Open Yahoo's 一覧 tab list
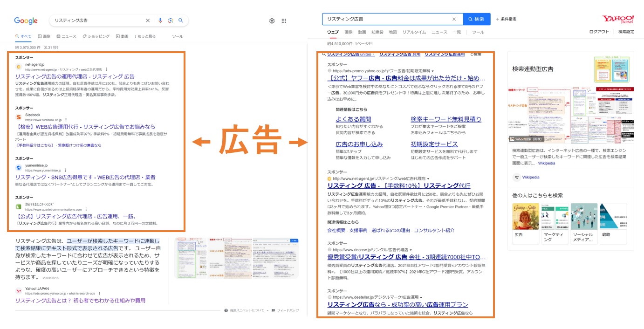 [x=457, y=32]
